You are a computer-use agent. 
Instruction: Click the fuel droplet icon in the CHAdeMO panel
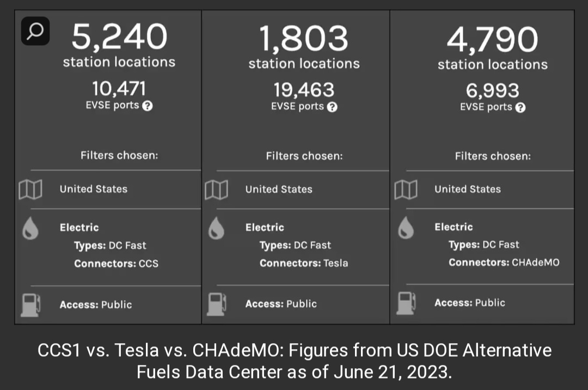pyautogui.click(x=406, y=229)
